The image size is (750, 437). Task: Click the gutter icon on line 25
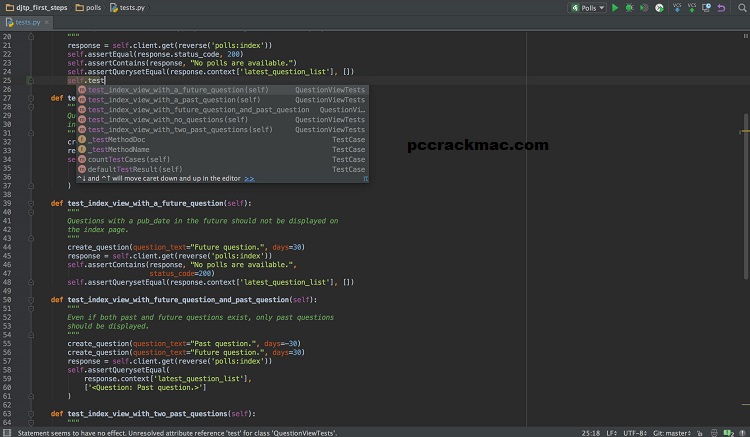(30, 80)
